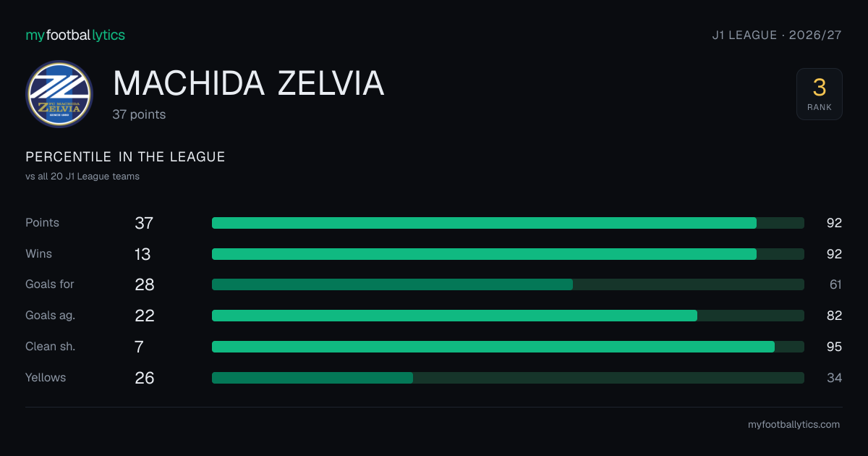868x456 pixels.
Task: Click the Points percentile bar
Action: click(508, 223)
